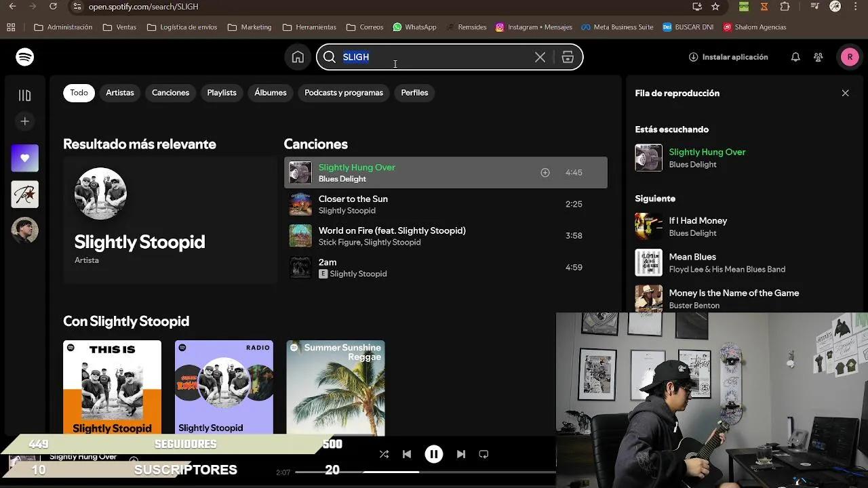Filter results by Perfiles
This screenshot has width=868, height=488.
tap(414, 93)
